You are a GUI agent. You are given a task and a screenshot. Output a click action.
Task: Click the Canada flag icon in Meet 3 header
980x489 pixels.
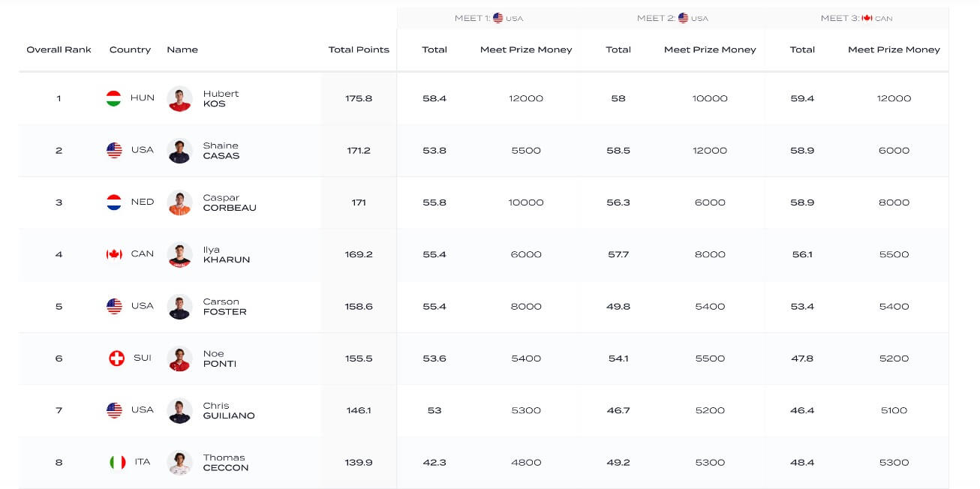click(867, 18)
